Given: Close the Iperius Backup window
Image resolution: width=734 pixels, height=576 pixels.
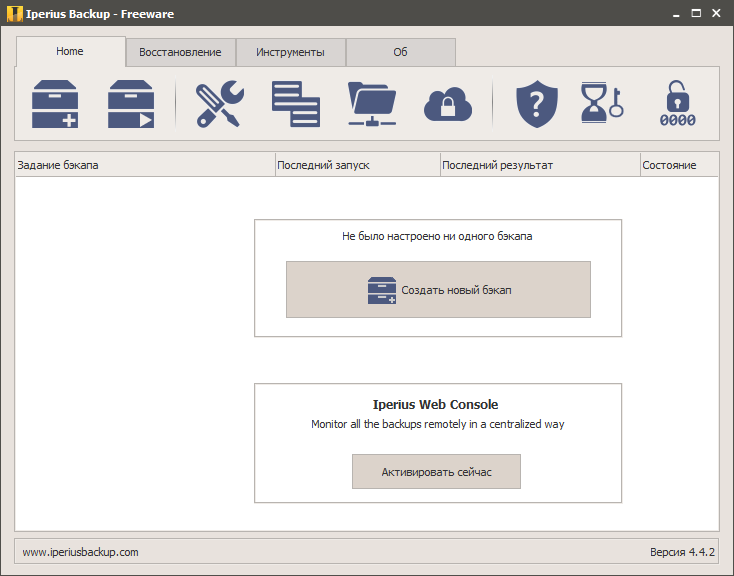Looking at the screenshot, I should 716,14.
